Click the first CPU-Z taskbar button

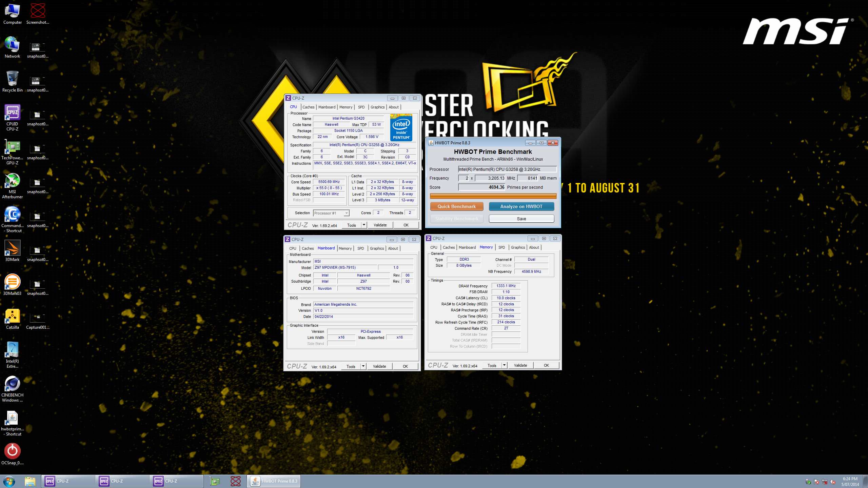(68, 481)
